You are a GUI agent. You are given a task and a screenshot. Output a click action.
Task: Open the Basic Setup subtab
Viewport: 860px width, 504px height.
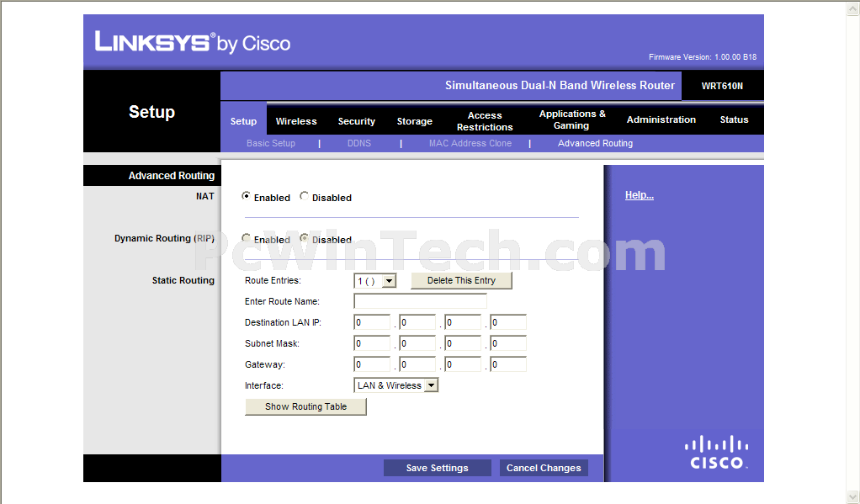point(271,143)
